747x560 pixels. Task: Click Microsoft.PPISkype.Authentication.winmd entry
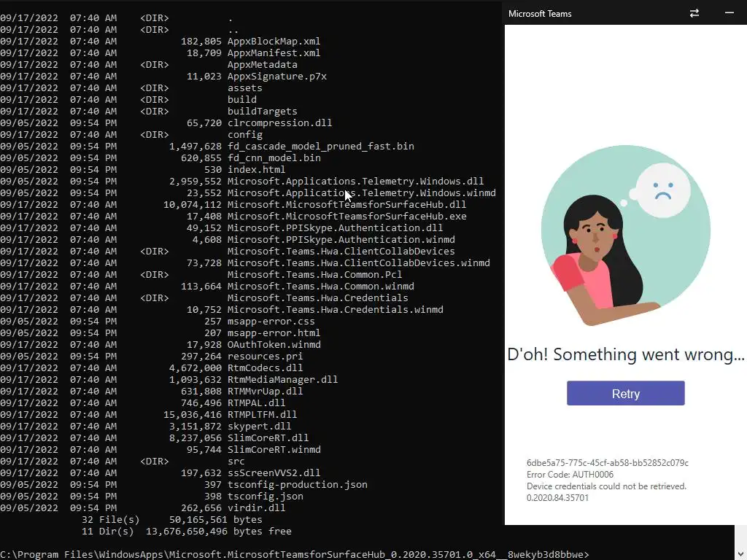341,239
